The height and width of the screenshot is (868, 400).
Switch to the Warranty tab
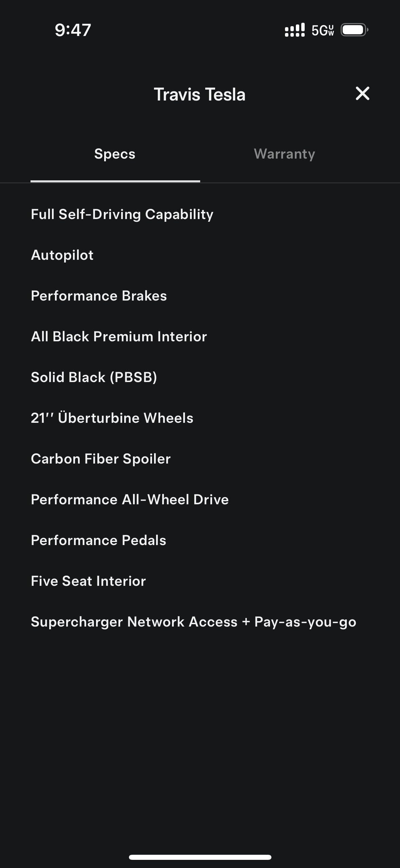[x=284, y=154]
